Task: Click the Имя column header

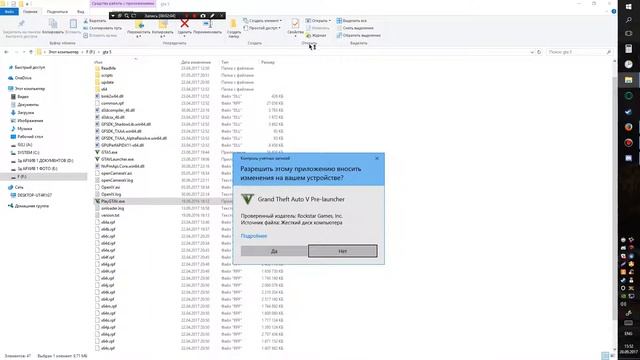Action: [x=98, y=62]
